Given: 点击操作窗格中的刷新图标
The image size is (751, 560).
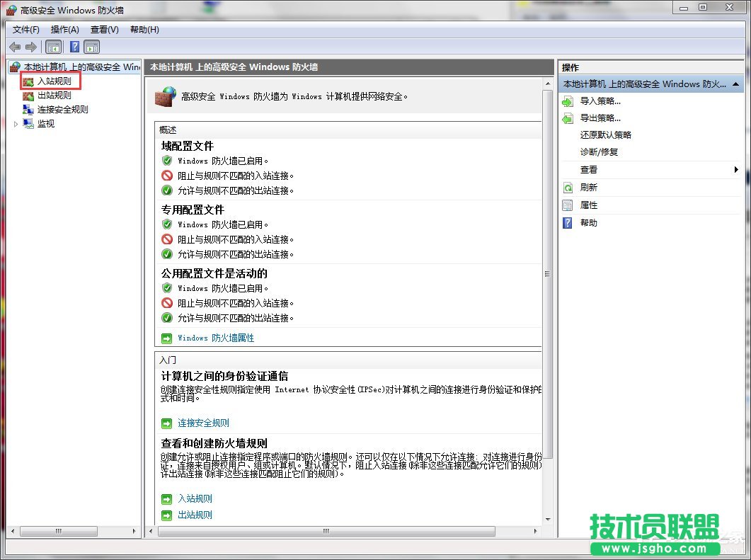Looking at the screenshot, I should [567, 187].
